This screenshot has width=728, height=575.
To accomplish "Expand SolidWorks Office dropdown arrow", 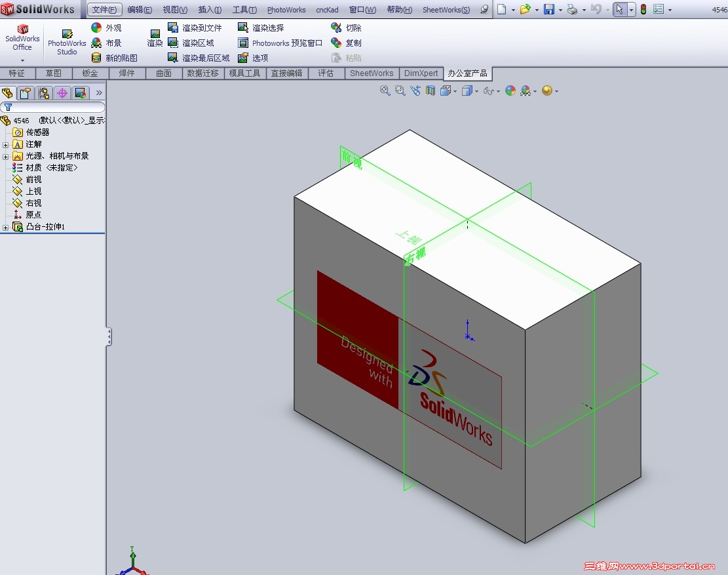I will tap(22, 60).
